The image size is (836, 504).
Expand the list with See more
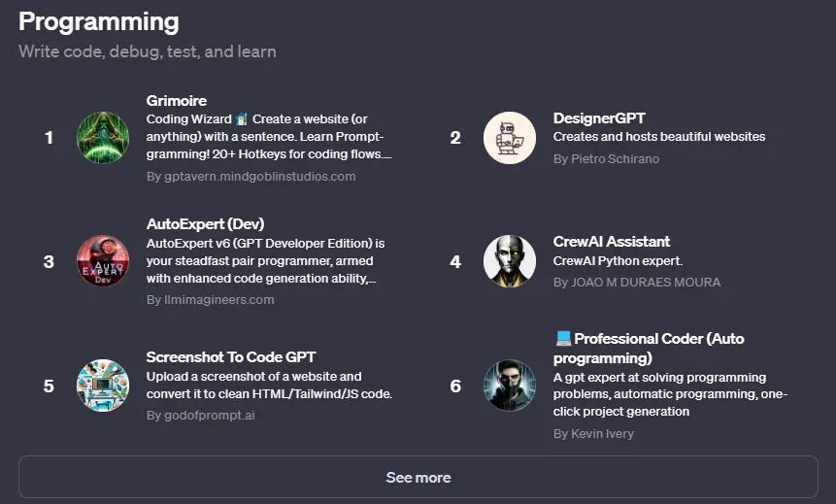click(418, 477)
